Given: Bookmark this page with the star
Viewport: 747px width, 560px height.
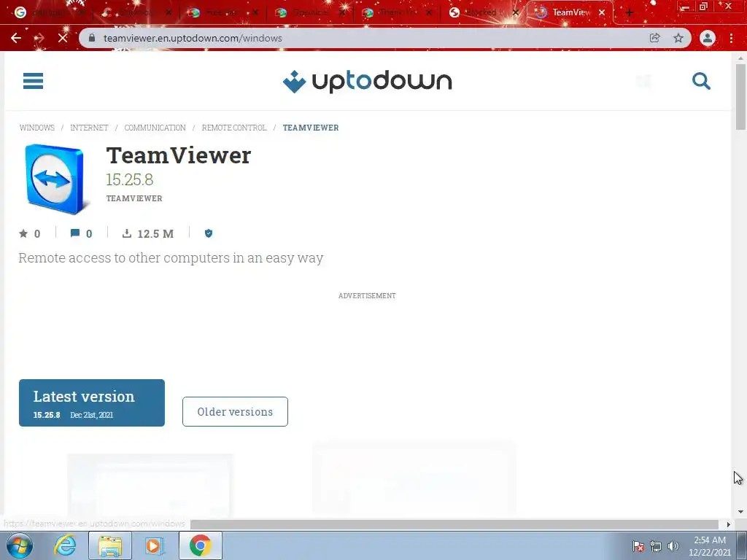Looking at the screenshot, I should pos(678,38).
